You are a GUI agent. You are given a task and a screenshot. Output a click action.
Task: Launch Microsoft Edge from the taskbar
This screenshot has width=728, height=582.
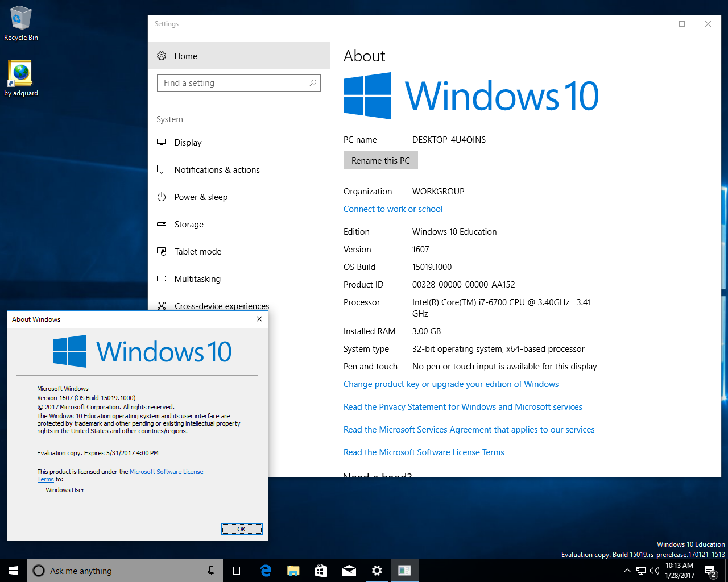(x=266, y=571)
